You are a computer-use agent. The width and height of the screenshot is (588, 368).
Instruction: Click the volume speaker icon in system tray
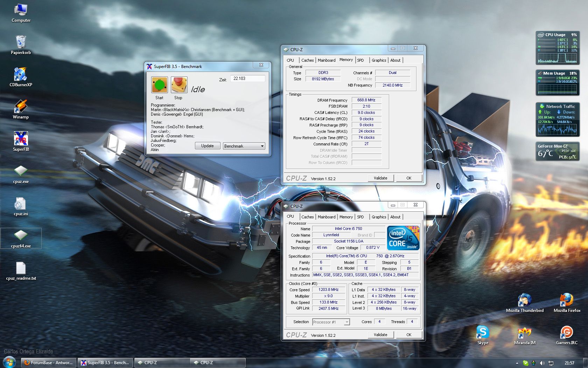pos(542,363)
